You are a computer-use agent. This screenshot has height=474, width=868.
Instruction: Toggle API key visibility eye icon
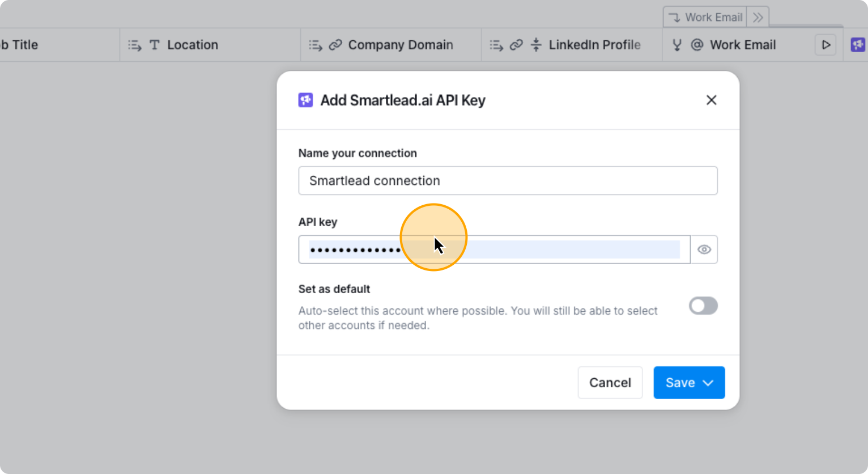tap(704, 249)
